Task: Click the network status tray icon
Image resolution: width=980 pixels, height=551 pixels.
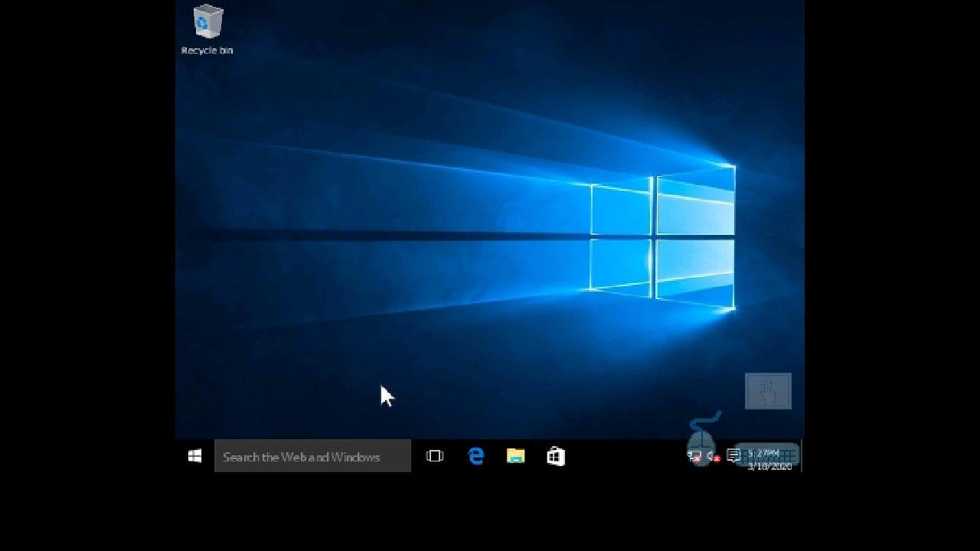Action: tap(694, 456)
